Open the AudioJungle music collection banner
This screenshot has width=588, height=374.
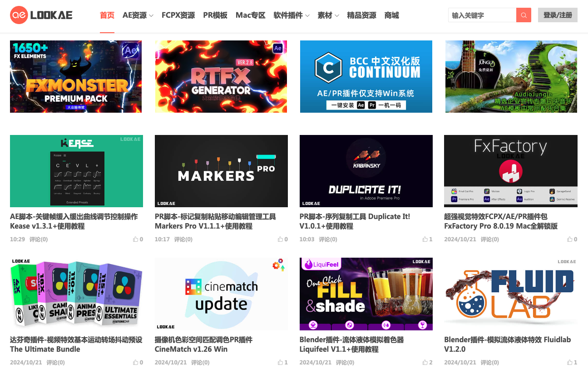click(x=511, y=76)
